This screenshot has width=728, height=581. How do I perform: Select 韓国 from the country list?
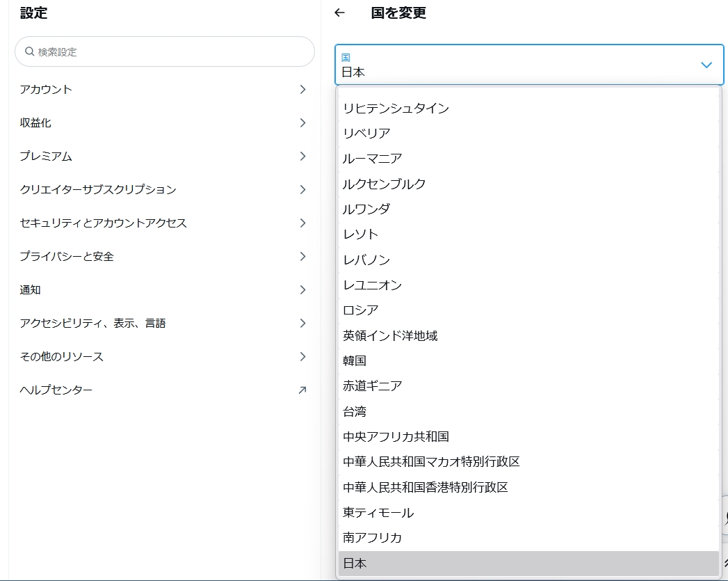coord(355,361)
